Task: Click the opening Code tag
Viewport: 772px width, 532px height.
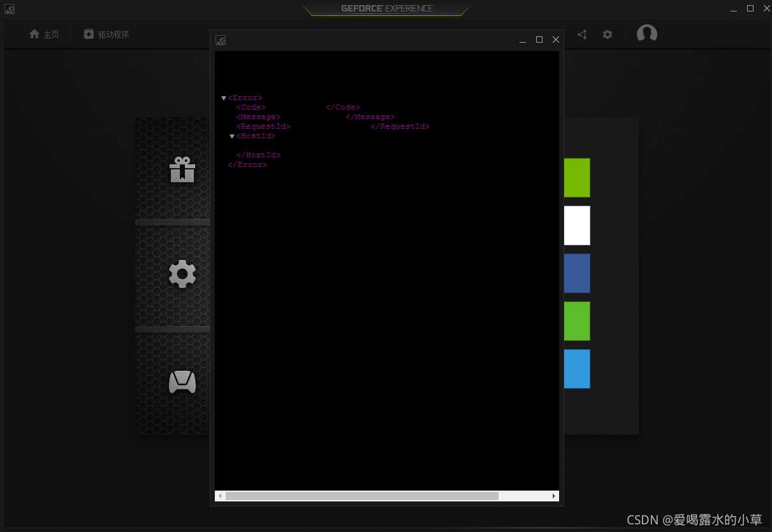Action: tap(251, 108)
